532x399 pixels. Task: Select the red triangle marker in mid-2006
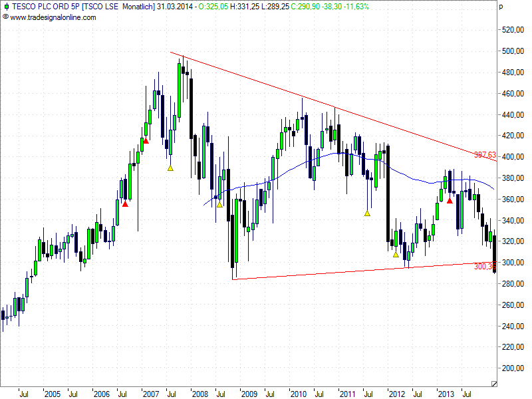click(x=125, y=204)
